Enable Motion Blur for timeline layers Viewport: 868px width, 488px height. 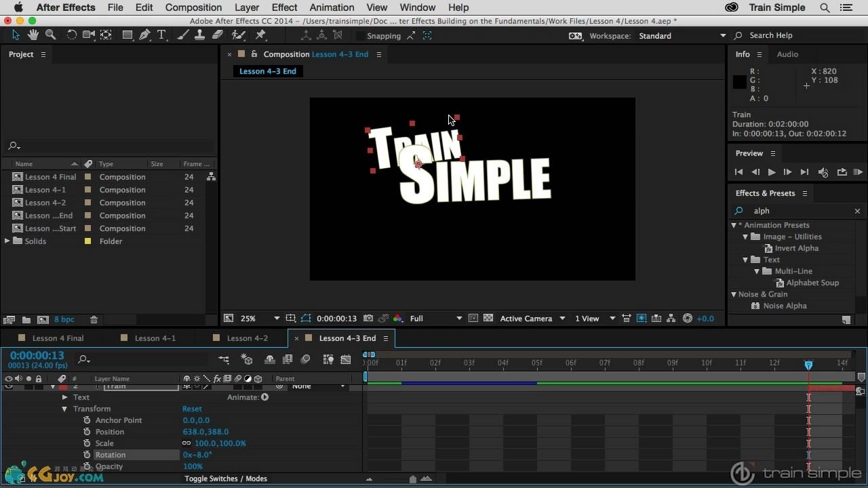pos(306,359)
